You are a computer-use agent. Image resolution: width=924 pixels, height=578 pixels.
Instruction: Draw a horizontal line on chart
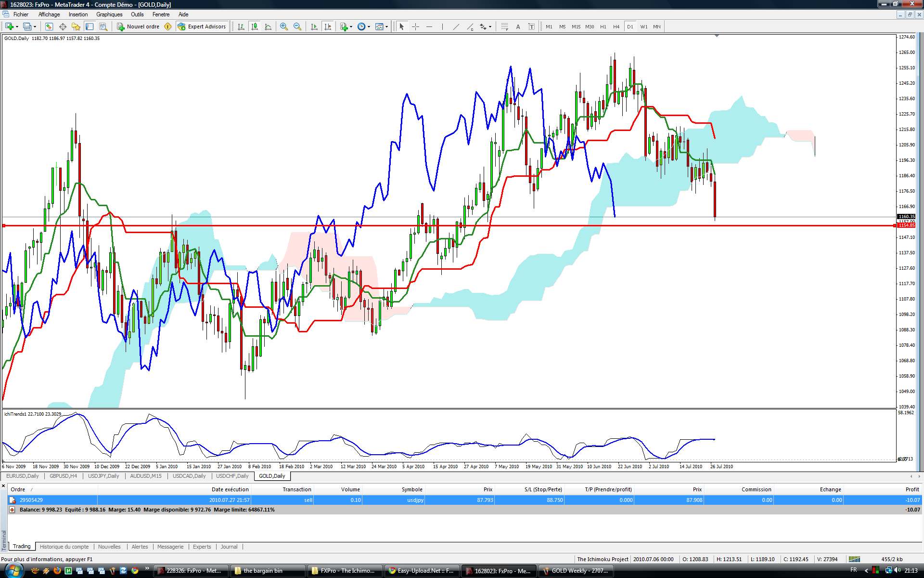[429, 26]
